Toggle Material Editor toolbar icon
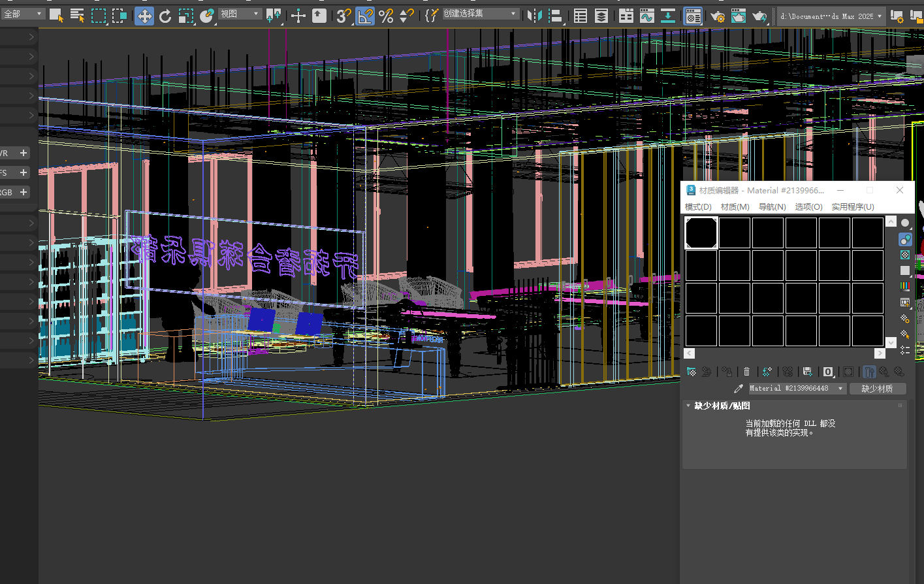The width and height of the screenshot is (924, 584). pyautogui.click(x=693, y=16)
